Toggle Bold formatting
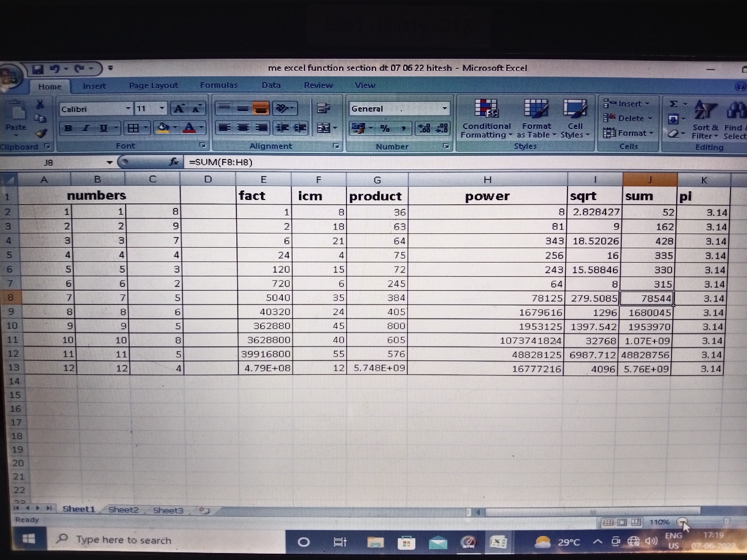 point(68,128)
